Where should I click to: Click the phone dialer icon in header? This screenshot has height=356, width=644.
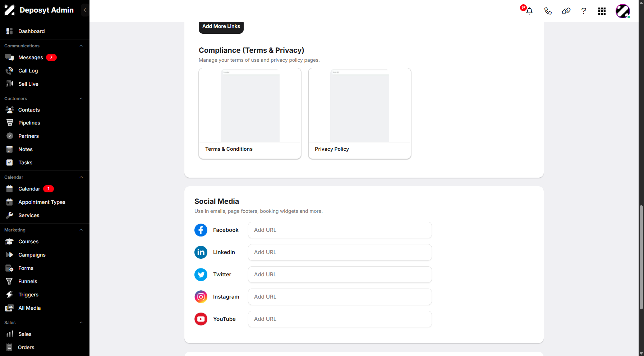pos(548,11)
